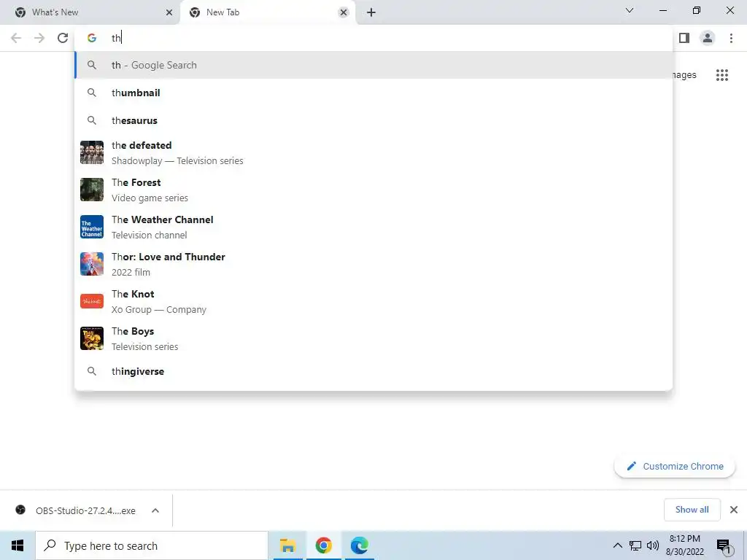This screenshot has height=560, width=747.
Task: Open the Windows Start menu
Action: click(18, 545)
